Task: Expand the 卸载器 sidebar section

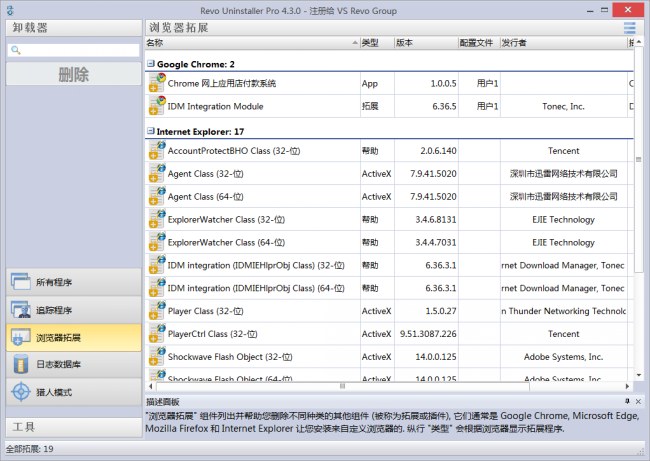Action: pos(74,28)
